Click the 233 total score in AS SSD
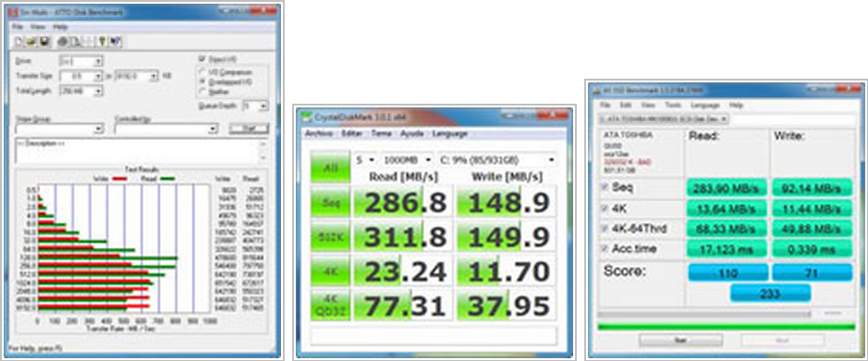Screen dimensions: 868x361 tap(770, 293)
